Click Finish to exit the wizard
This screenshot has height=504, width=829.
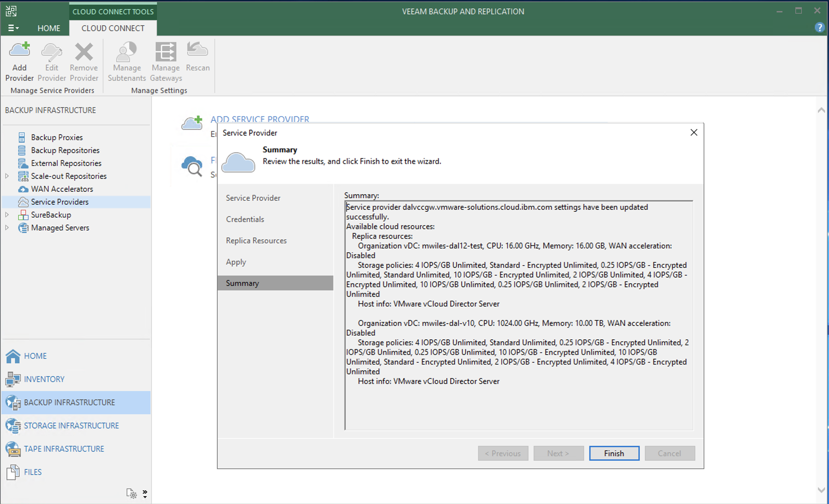[x=614, y=453]
